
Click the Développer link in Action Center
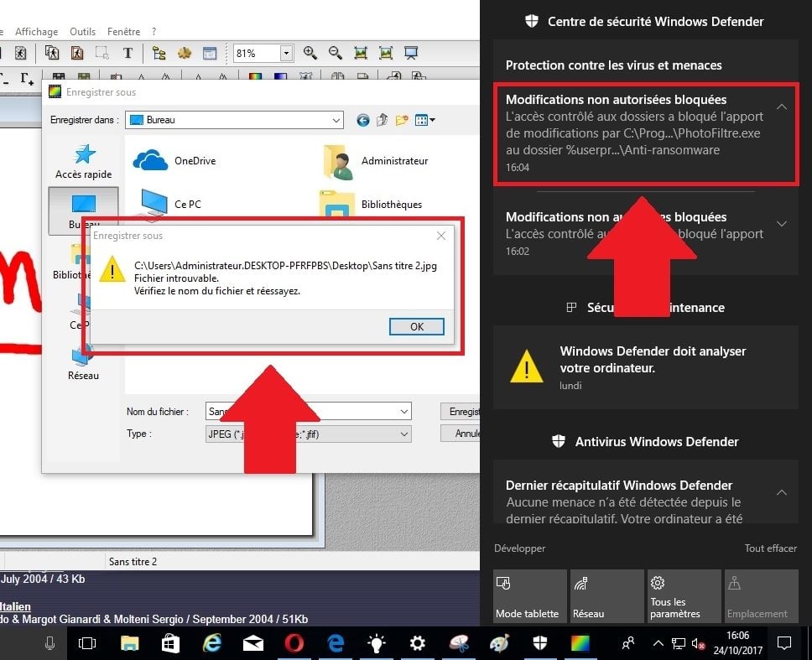[519, 548]
